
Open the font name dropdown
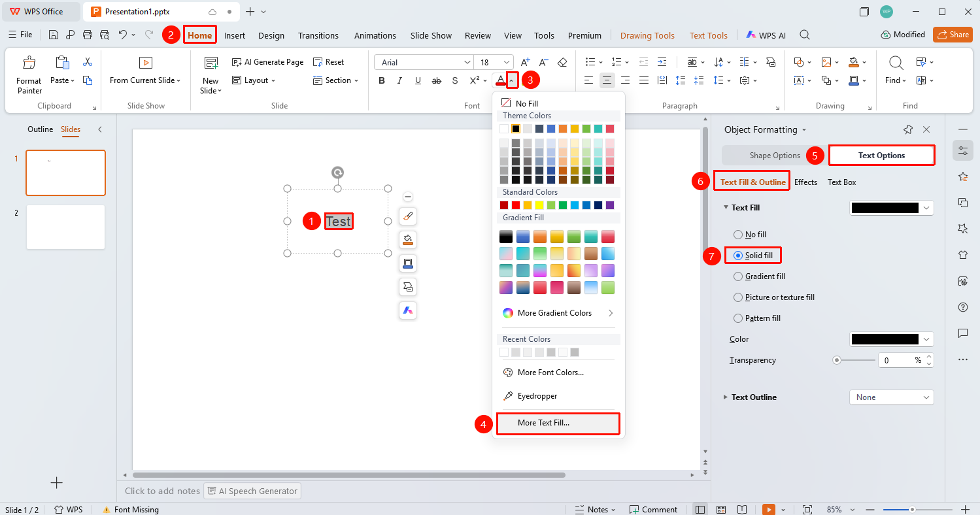[467, 62]
